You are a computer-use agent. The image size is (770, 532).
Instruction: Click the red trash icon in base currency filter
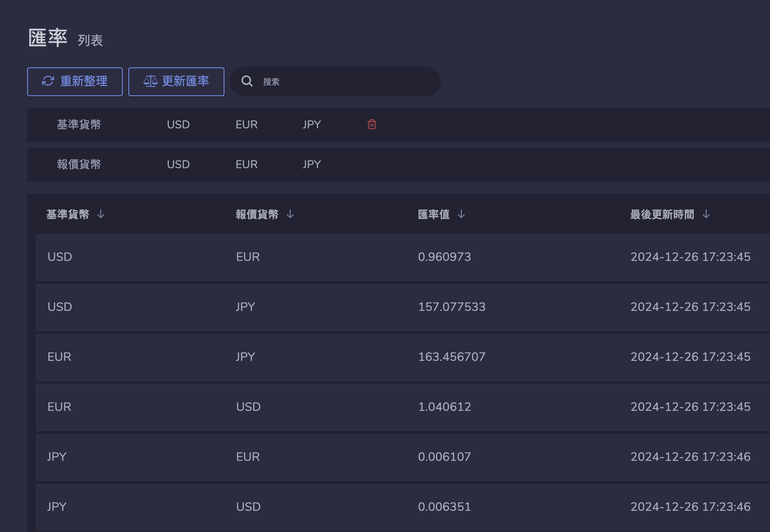pyautogui.click(x=371, y=125)
